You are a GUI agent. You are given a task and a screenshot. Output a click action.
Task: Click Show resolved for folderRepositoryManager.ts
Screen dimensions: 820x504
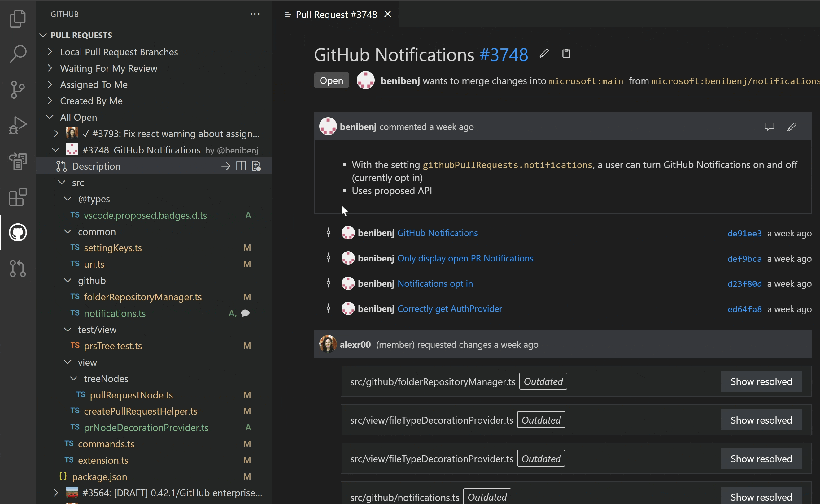pyautogui.click(x=761, y=381)
